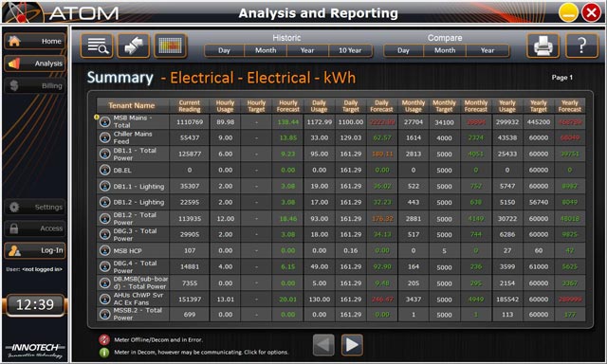
Task: Select Historic Year view
Action: click(x=307, y=50)
